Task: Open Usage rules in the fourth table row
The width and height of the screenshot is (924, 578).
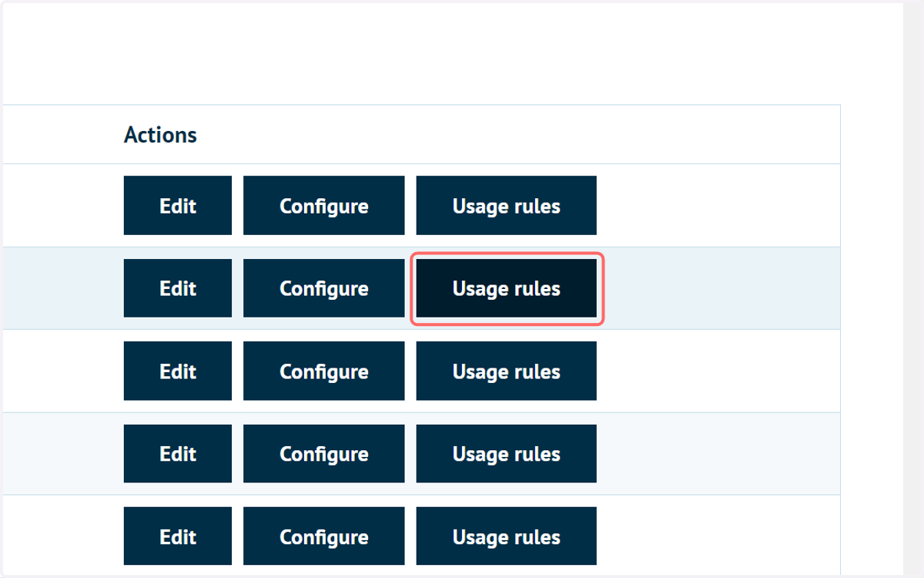Action: click(507, 454)
